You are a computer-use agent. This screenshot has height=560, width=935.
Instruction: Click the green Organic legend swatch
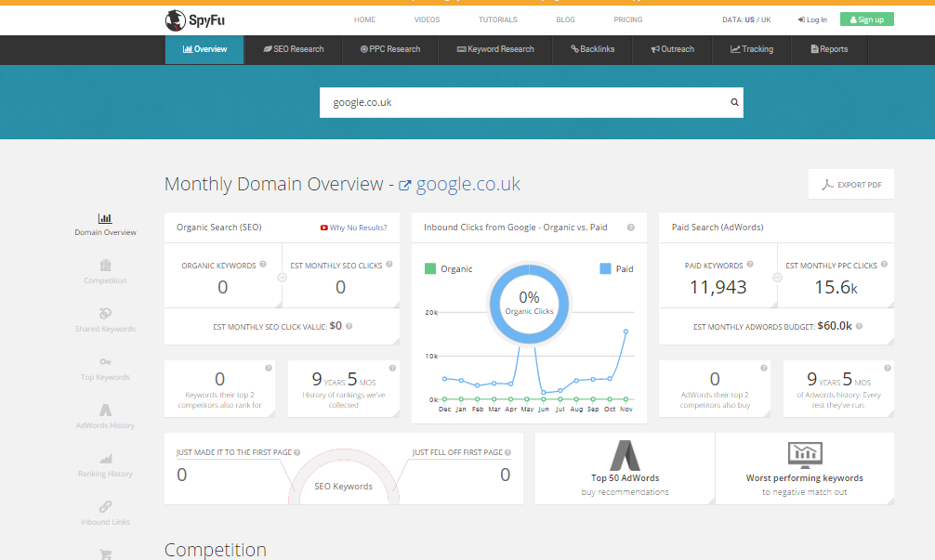click(x=430, y=268)
